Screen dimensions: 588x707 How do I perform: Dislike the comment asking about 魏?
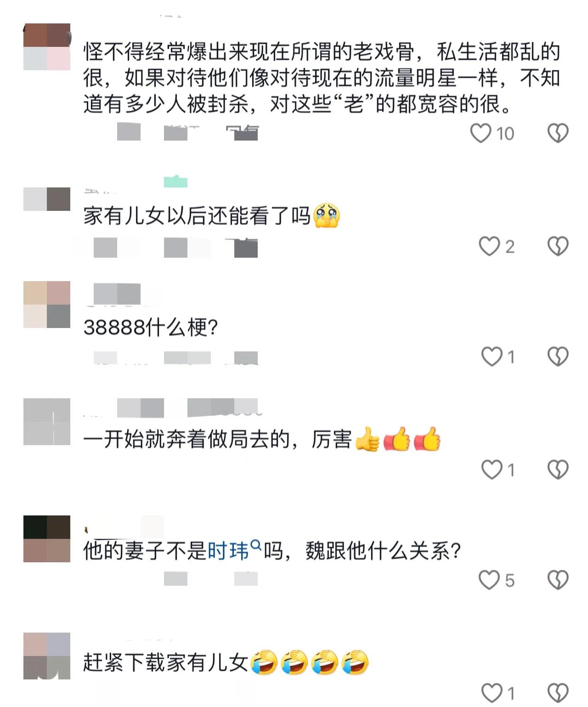(558, 580)
